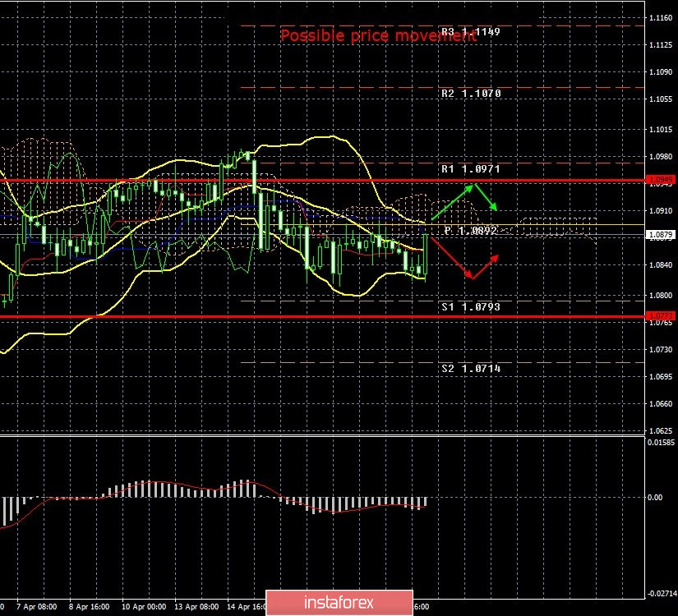Click the 1.1160 price axis value
This screenshot has height=616, width=678.
(661, 18)
